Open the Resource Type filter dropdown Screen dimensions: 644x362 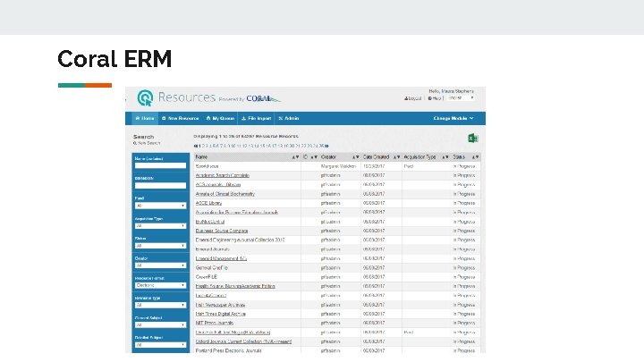pos(161,305)
